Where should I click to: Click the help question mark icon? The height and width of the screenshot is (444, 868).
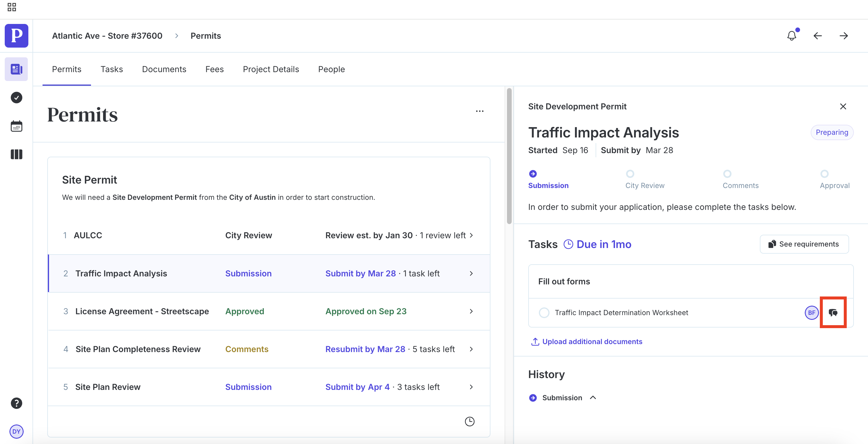16,403
